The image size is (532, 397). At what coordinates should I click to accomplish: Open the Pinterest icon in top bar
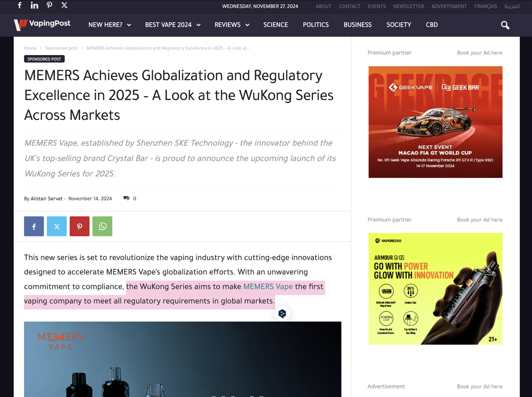49,6
